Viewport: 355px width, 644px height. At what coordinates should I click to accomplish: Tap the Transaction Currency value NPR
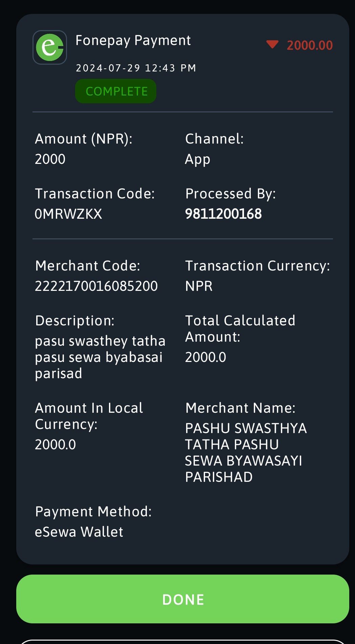tap(199, 286)
